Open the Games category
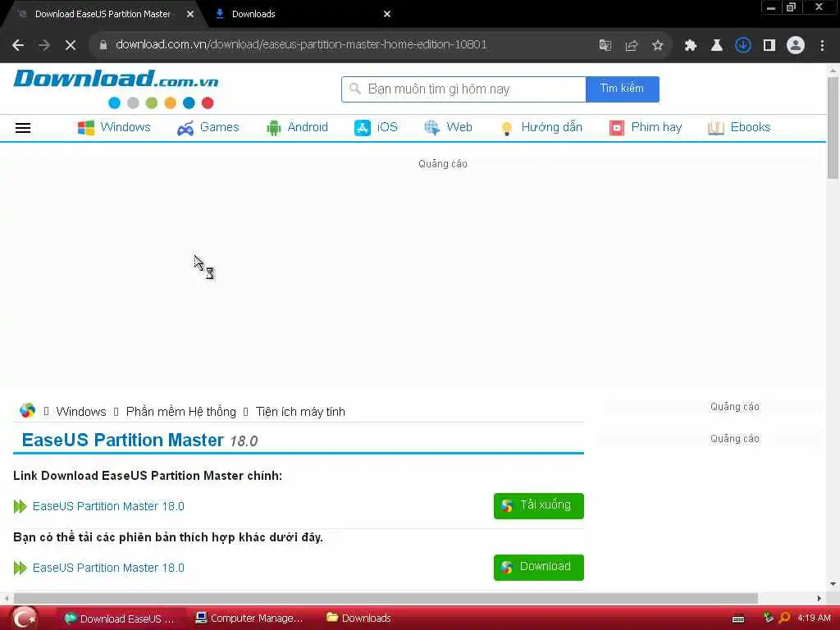The image size is (840, 630). (208, 127)
